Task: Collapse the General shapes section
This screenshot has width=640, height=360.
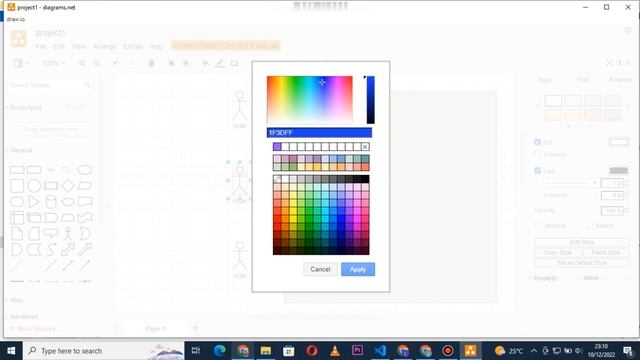Action: pos(21,150)
